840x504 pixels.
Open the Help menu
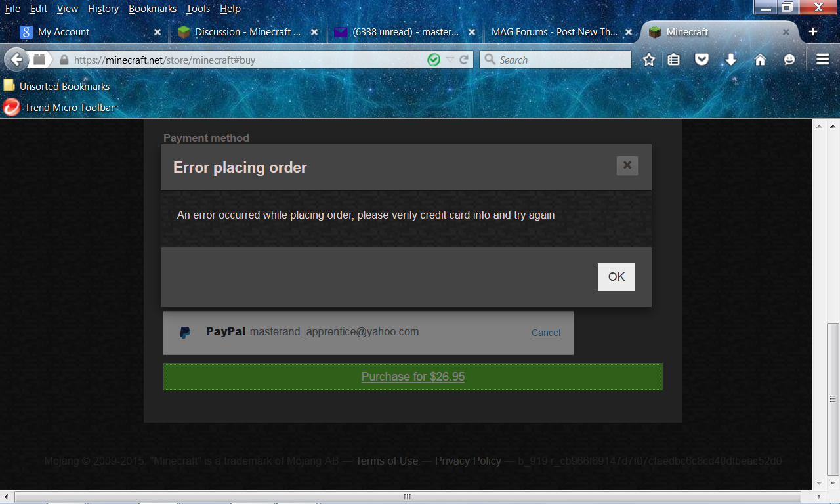[x=230, y=9]
